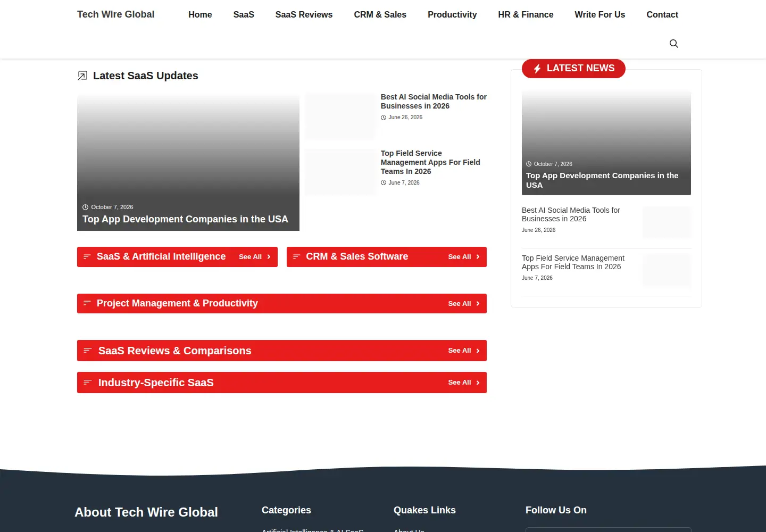The width and height of the screenshot is (766, 532).
Task: Click Latest News thumbnail for Top Field Service
Action: [667, 271]
